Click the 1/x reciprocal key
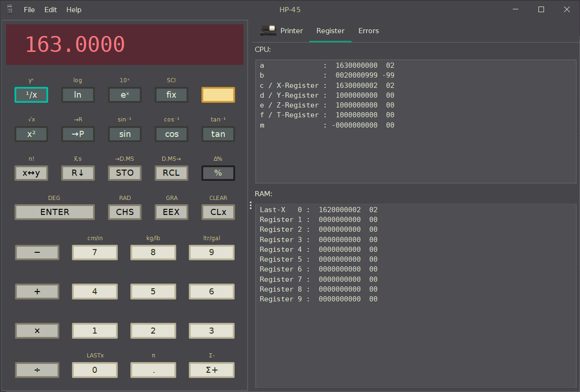The height and width of the screenshot is (392, 580). 31,95
